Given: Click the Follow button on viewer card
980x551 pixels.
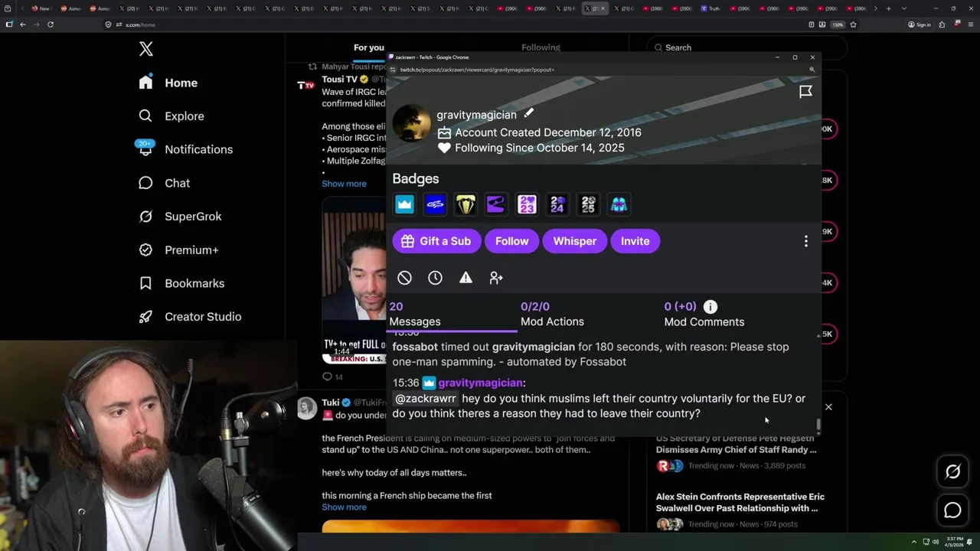Looking at the screenshot, I should (x=511, y=241).
